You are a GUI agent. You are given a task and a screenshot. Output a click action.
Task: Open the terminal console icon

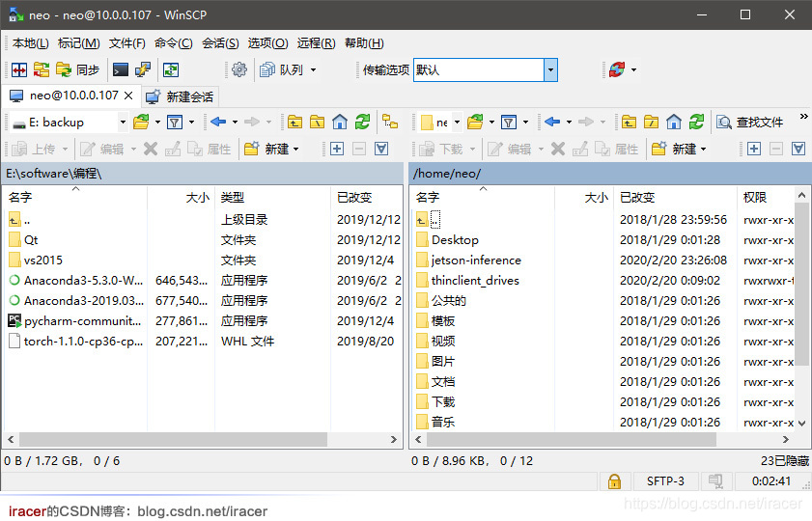[121, 69]
